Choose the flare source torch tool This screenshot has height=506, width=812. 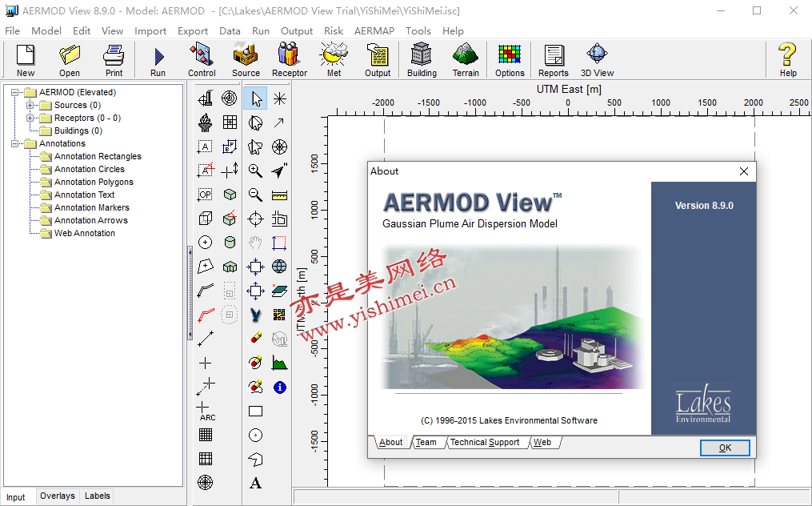(x=206, y=122)
